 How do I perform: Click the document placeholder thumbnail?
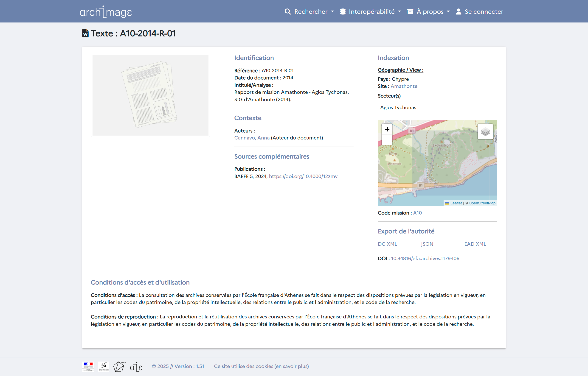click(150, 95)
